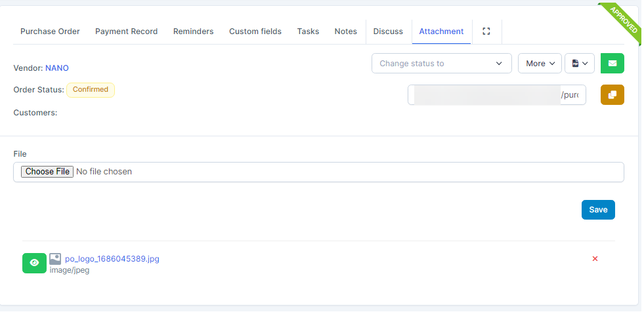This screenshot has height=314, width=644.
Task: Click the copy link icon button
Action: (x=612, y=95)
